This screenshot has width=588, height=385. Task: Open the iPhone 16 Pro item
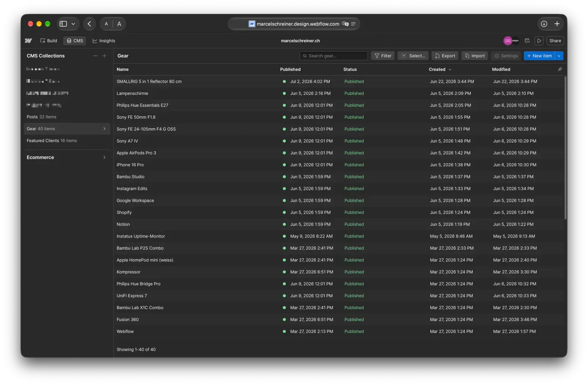(130, 165)
